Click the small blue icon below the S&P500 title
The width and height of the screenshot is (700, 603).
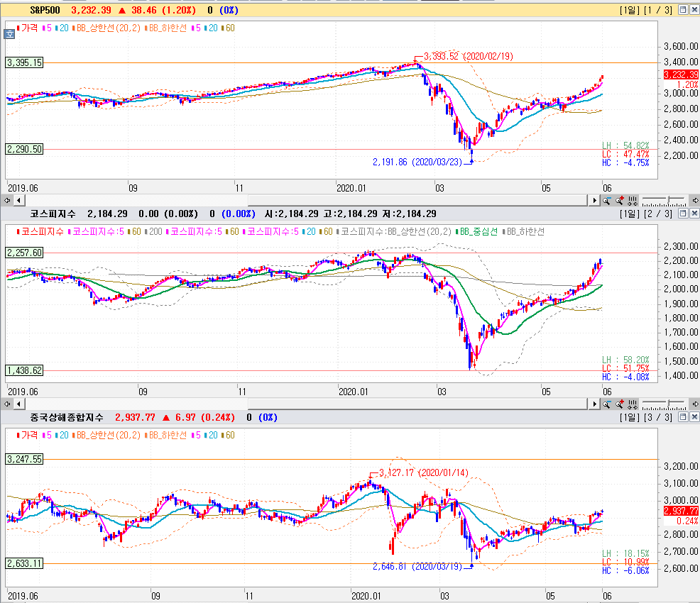[x=9, y=34]
